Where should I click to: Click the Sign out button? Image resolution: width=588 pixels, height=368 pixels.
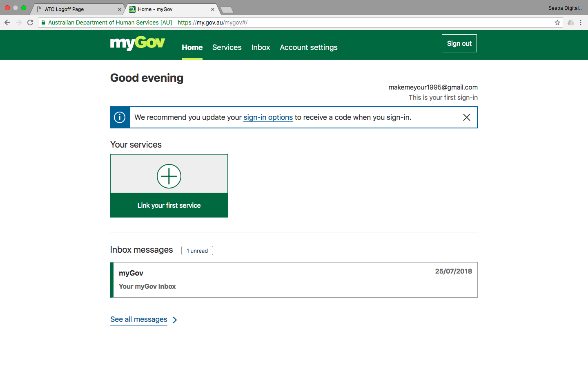[x=459, y=43]
